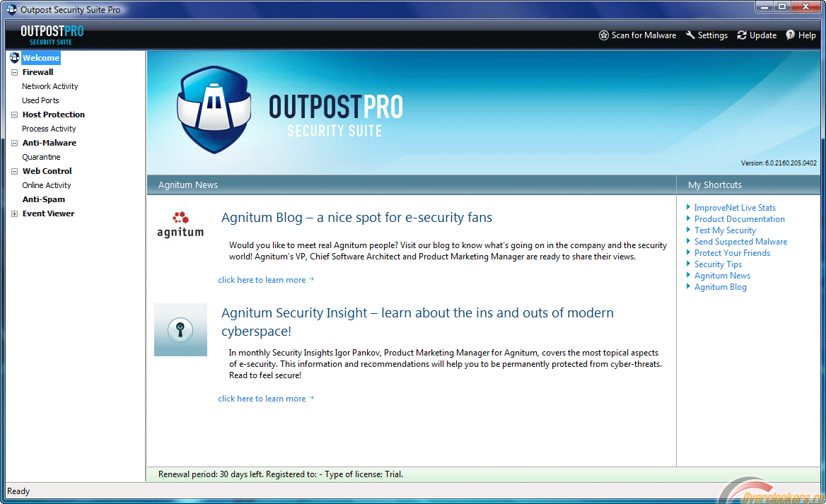
Task: Open the Security Tips link
Action: pos(718,264)
